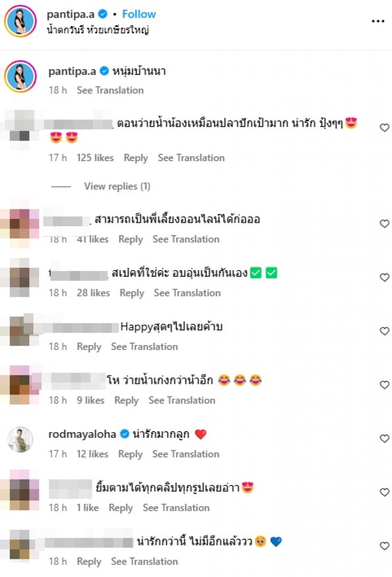Like the comment with laughing emojis

[x=384, y=385]
